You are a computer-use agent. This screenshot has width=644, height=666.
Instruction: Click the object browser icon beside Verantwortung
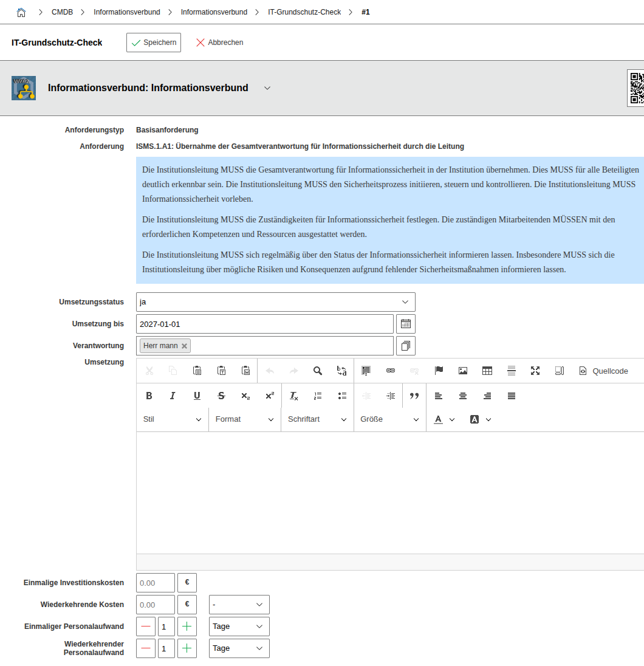[406, 346]
